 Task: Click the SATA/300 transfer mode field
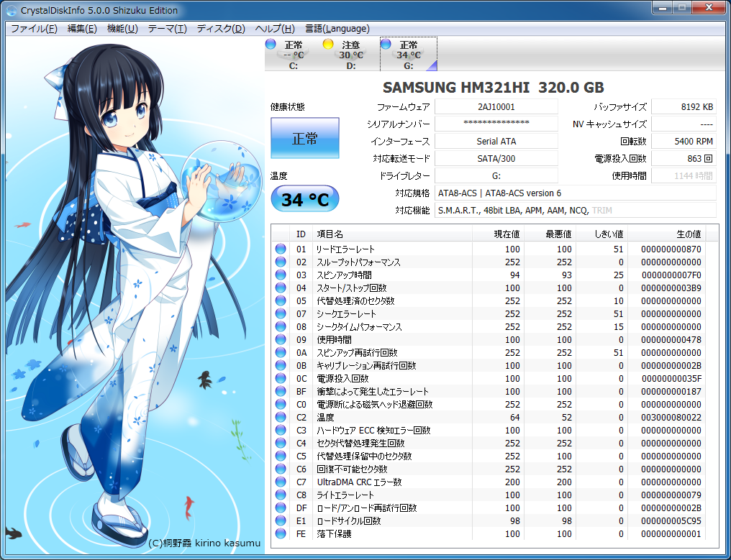pos(496,158)
